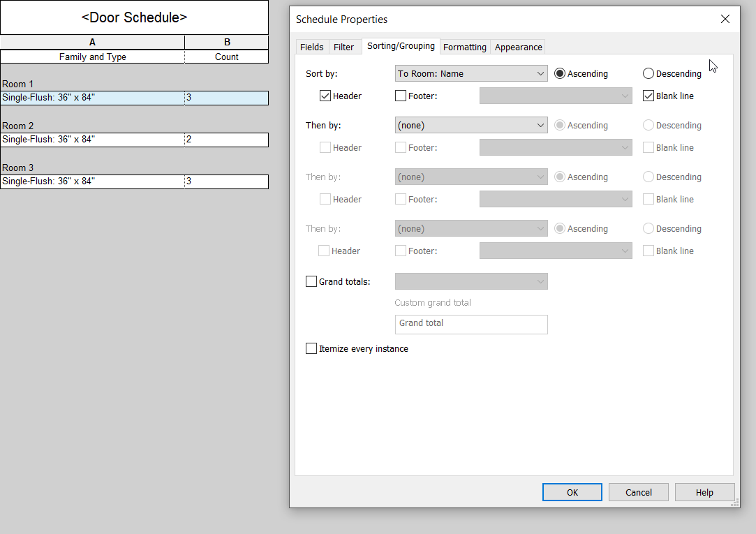Disable the Blank line checkbox under Descending
This screenshot has height=534, width=756.
click(x=648, y=96)
